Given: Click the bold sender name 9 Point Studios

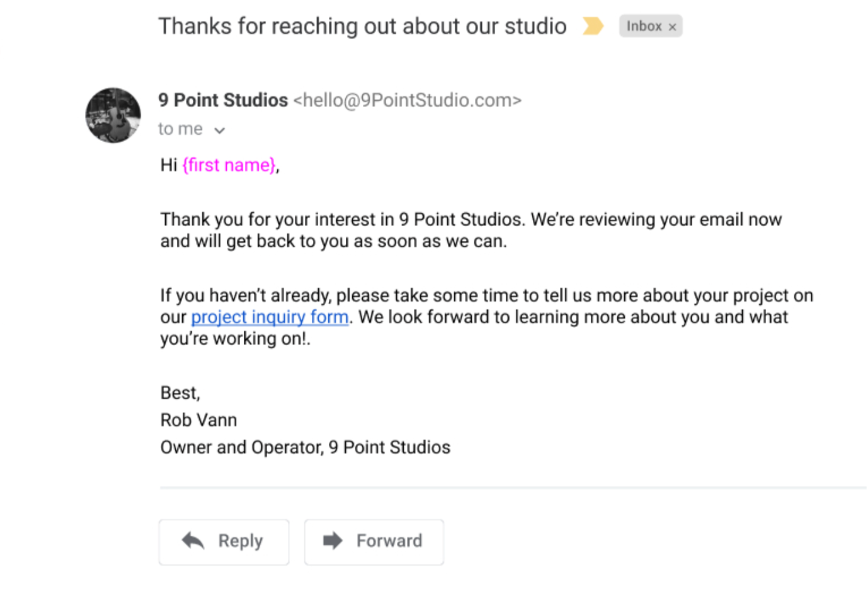Looking at the screenshot, I should pos(223,100).
